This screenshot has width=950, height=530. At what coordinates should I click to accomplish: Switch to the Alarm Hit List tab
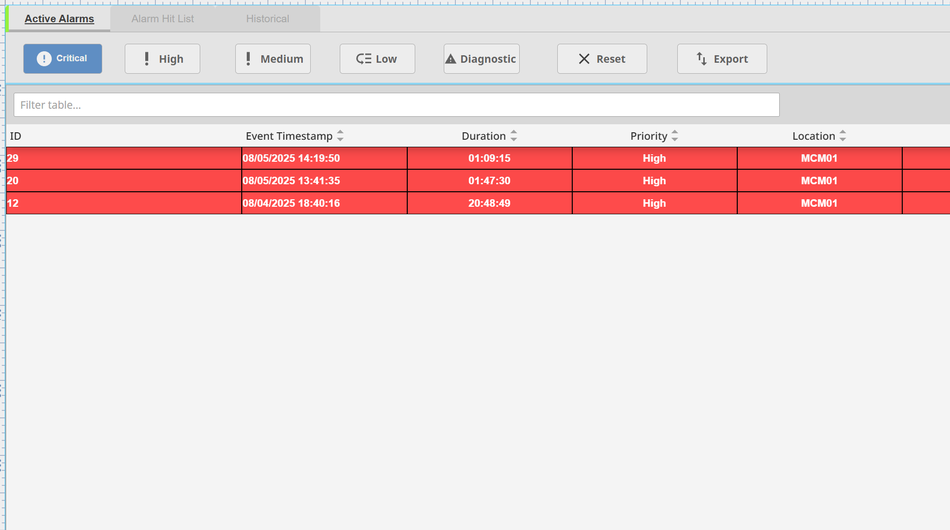tap(163, 19)
